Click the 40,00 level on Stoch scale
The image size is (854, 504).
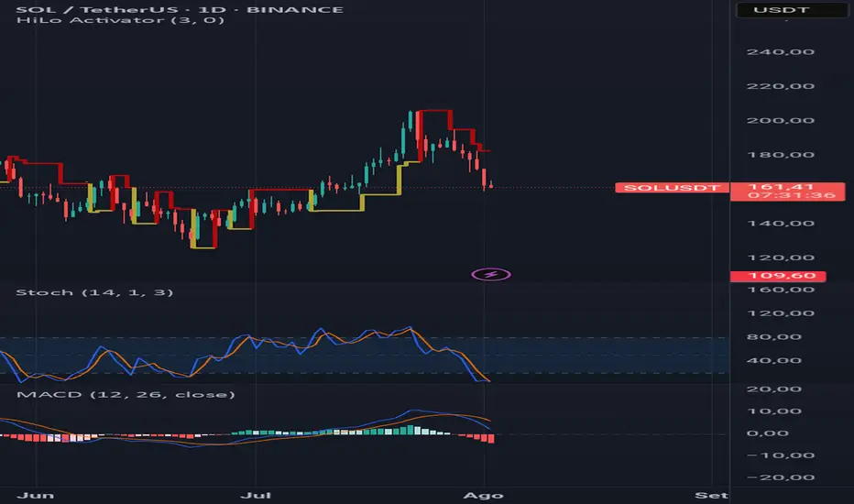tap(773, 360)
